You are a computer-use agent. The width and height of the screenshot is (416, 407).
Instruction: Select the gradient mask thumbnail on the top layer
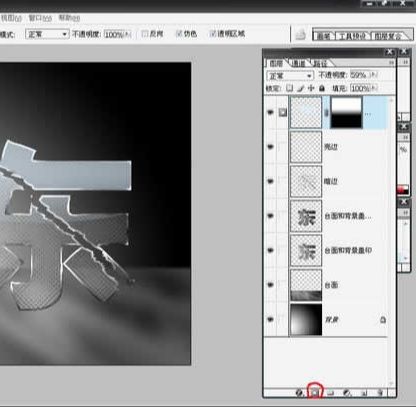tap(346, 113)
